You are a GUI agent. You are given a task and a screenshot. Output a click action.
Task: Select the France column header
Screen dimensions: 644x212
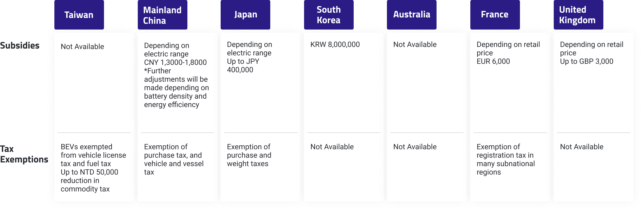coord(495,15)
